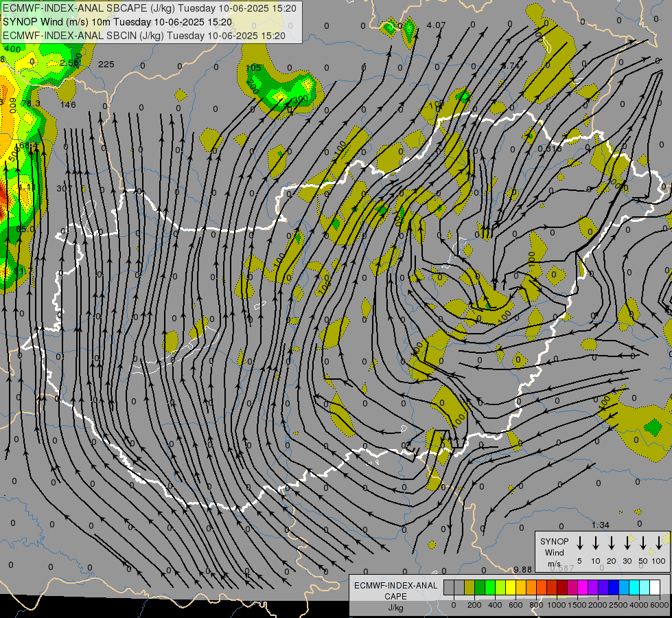
Task: Pick the dark green CAPE legend swatch
Action: click(480, 588)
